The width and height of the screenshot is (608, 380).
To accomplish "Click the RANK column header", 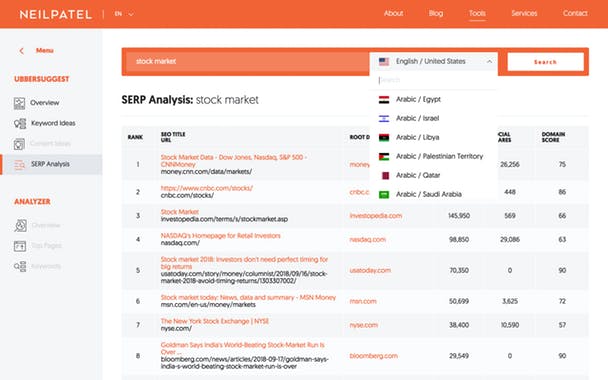I will pyautogui.click(x=135, y=137).
